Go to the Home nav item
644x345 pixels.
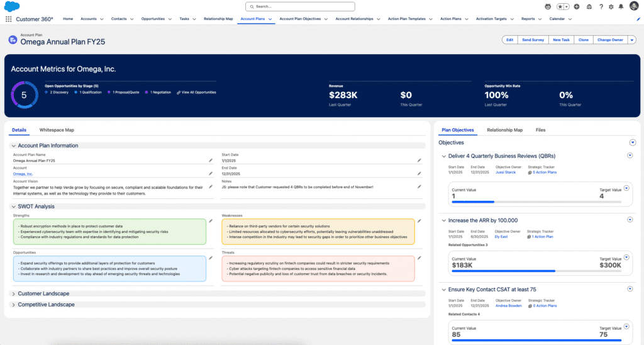68,19
